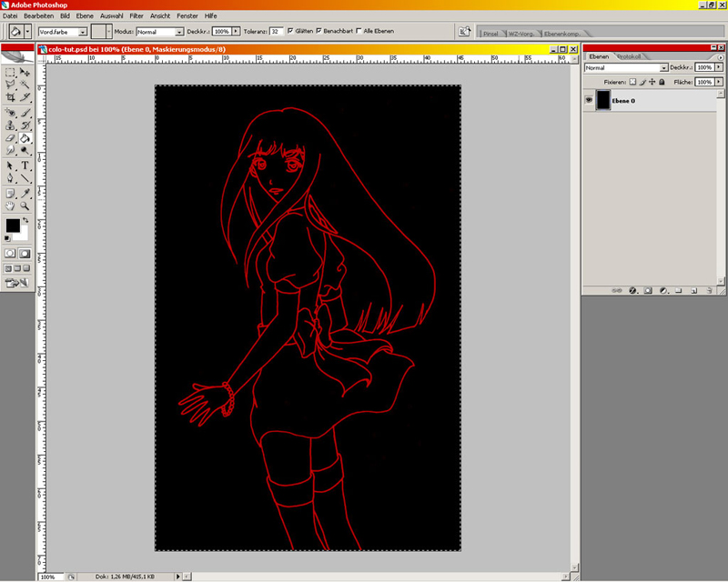Screen dimensions: 728x582
Task: Open layers panel Fläche arrow
Action: pos(719,82)
